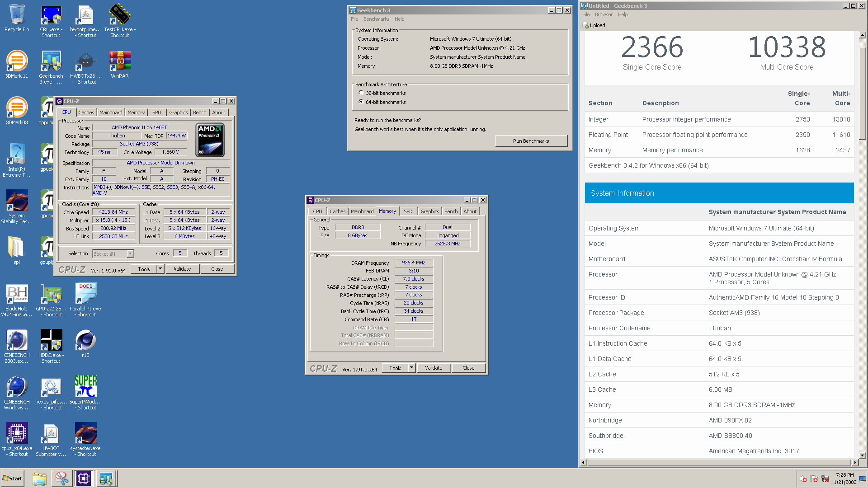Viewport: 868px width, 488px height.
Task: Open the hexus_pifast shortcut icon
Action: tap(51, 394)
